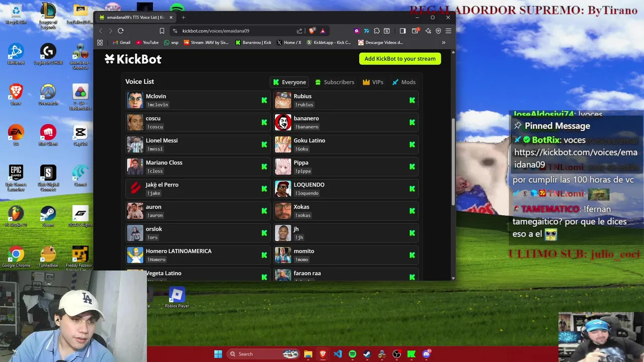Open the wsp WhatsApp bookmark
Image resolution: width=644 pixels, height=362 pixels.
click(172, 43)
